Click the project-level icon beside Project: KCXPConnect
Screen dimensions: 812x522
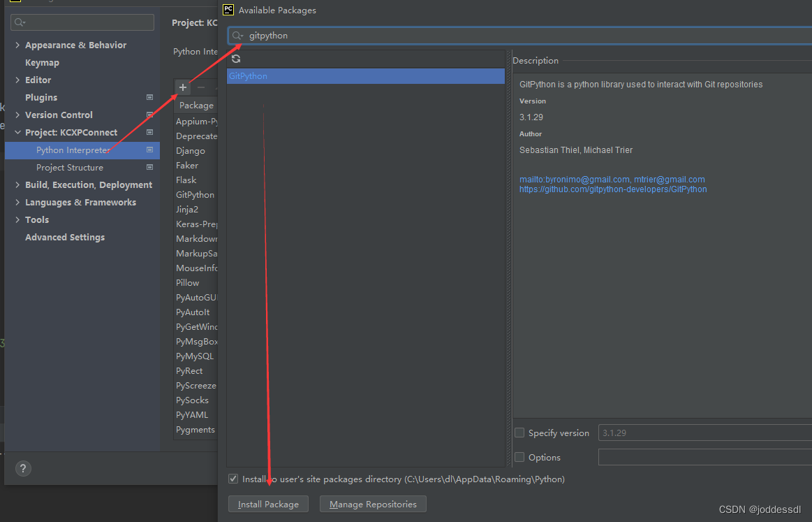click(149, 132)
